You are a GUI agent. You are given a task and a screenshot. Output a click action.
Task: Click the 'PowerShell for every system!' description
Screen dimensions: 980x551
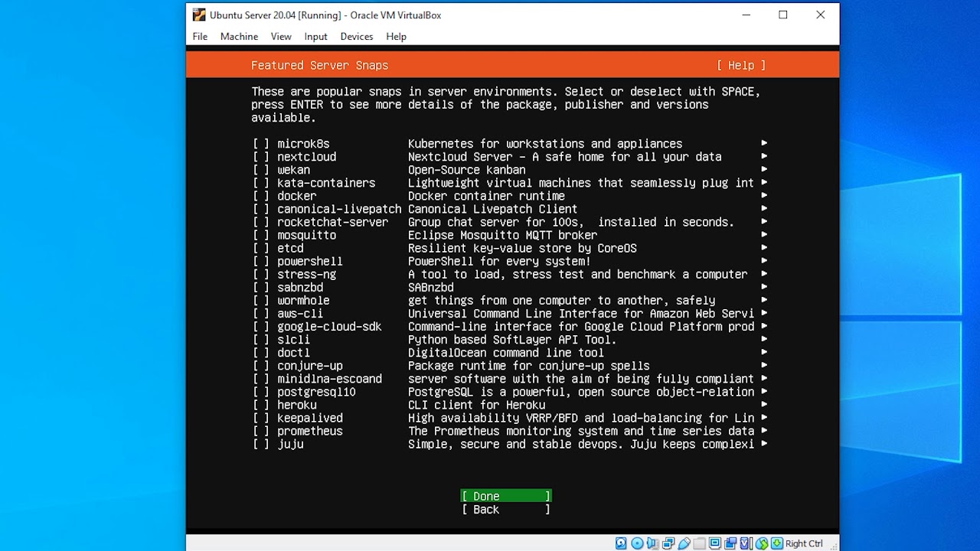pos(499,261)
